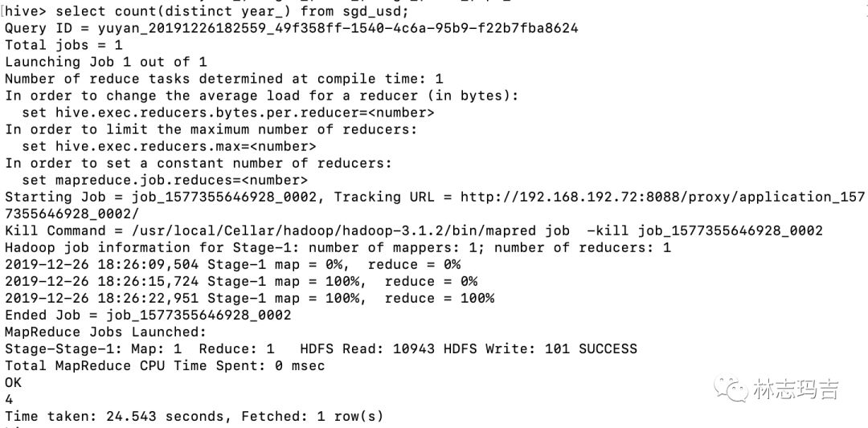Click the Total MapReduce CPU Time Spent line

[x=165, y=365]
